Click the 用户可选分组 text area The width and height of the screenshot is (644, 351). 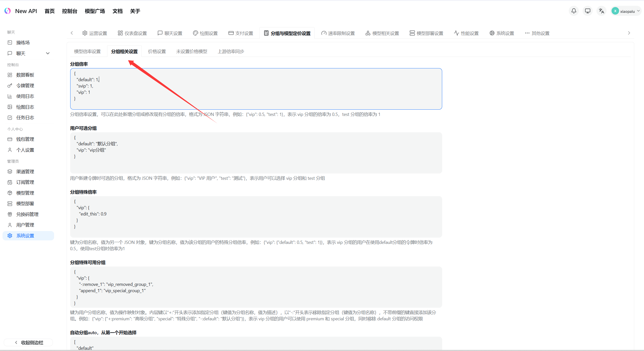click(256, 153)
